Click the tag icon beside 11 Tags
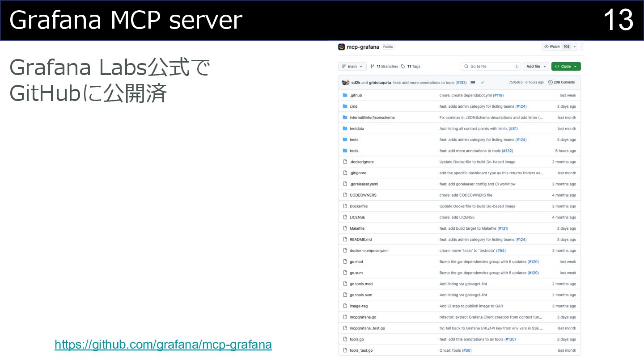Screen dimensions: 644x362 (403, 67)
